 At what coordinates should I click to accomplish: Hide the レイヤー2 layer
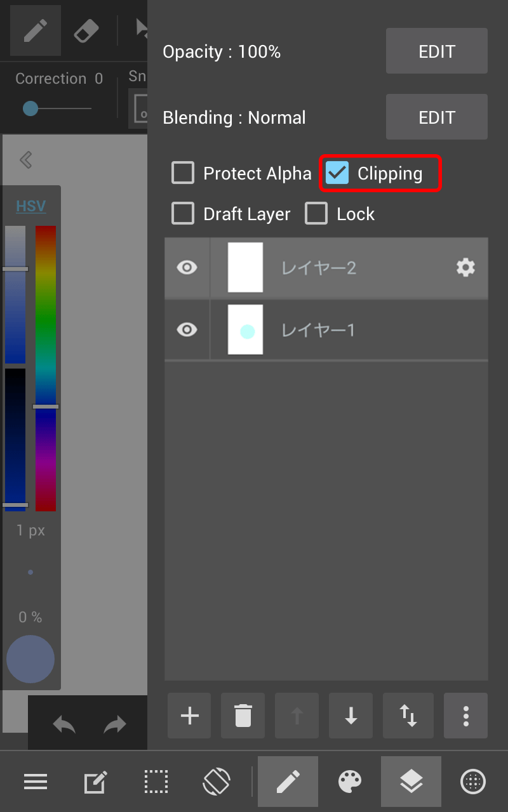[x=187, y=268]
